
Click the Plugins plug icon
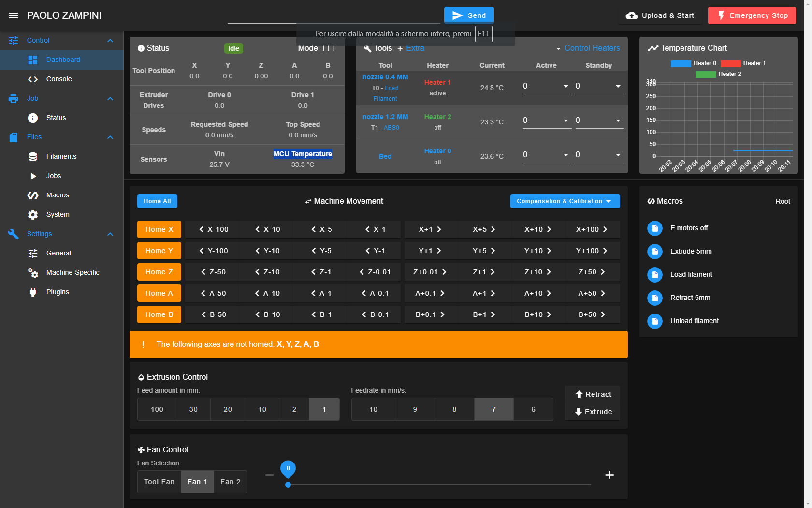pos(33,292)
